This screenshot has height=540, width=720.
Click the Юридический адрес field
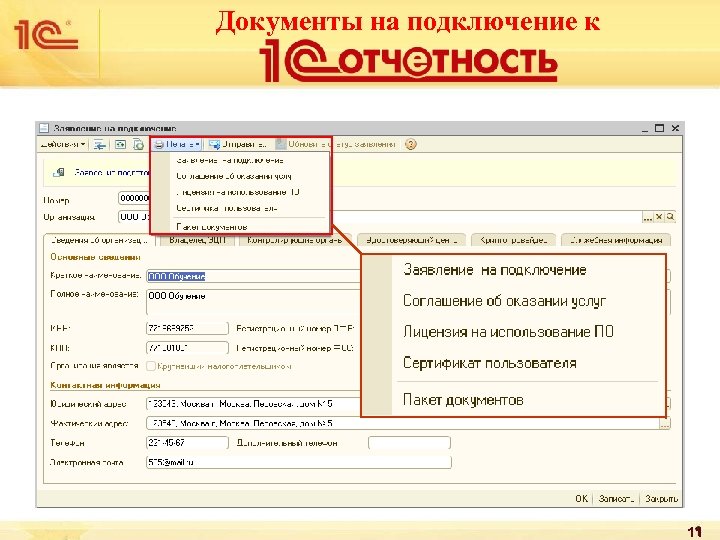[253, 404]
